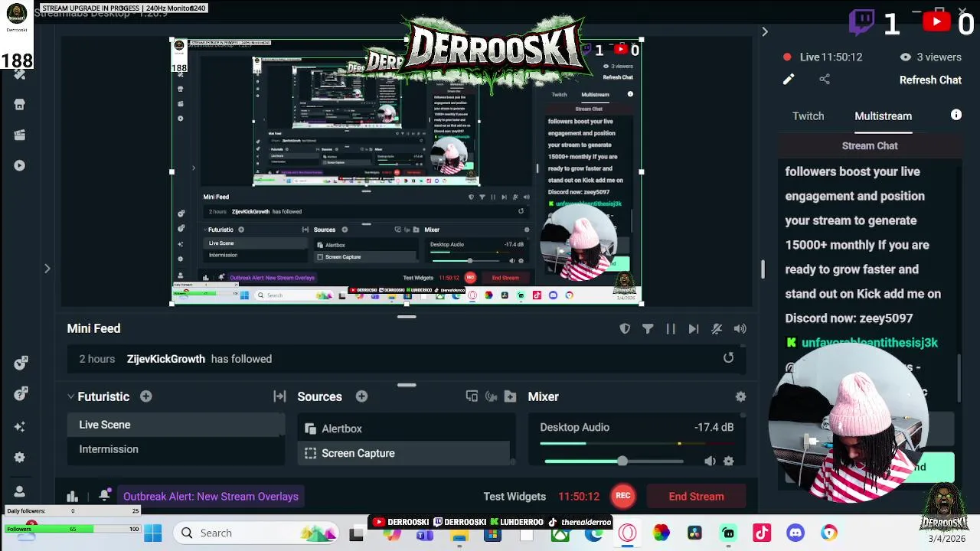Mute Desktop Audio speaker icon

point(710,461)
